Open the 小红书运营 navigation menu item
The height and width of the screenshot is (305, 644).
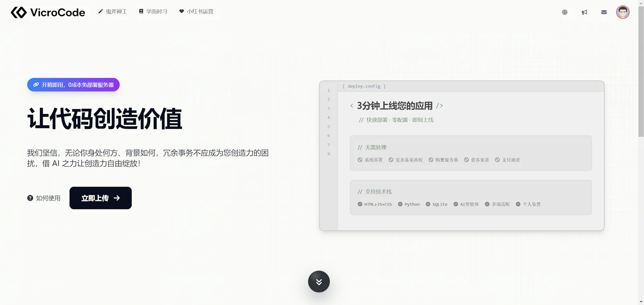click(196, 12)
